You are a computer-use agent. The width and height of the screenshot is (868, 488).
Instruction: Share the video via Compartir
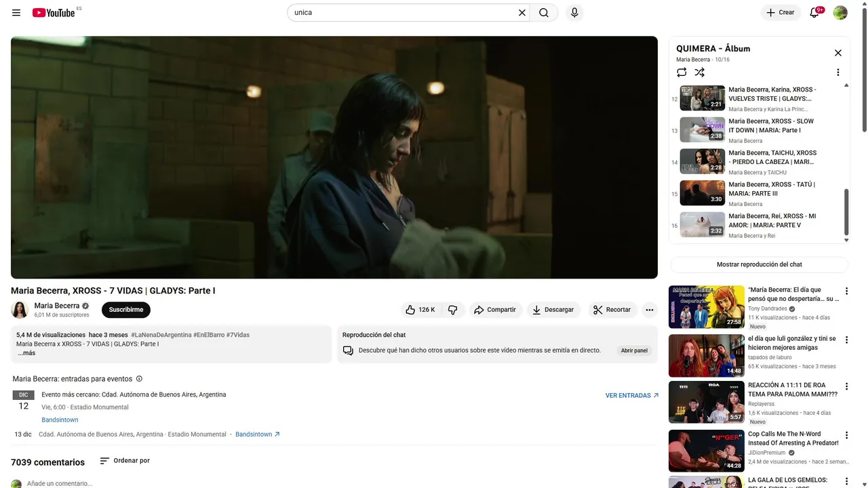[x=495, y=310]
